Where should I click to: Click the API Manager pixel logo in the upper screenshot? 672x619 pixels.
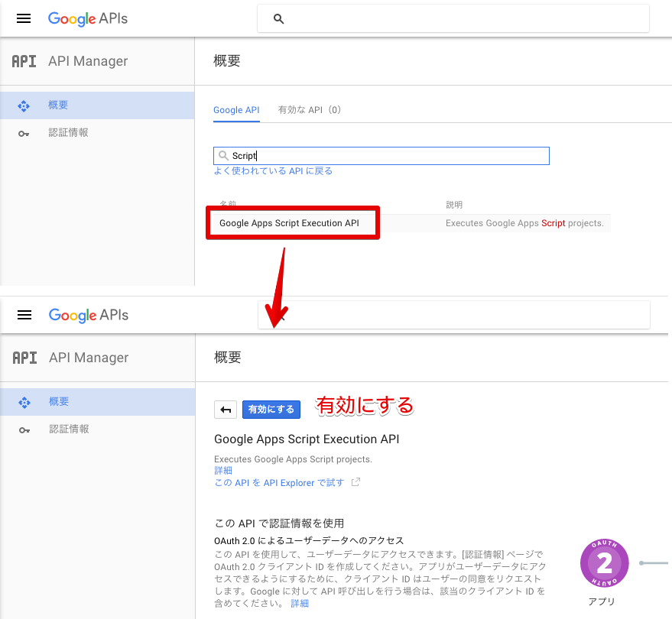pyautogui.click(x=24, y=61)
